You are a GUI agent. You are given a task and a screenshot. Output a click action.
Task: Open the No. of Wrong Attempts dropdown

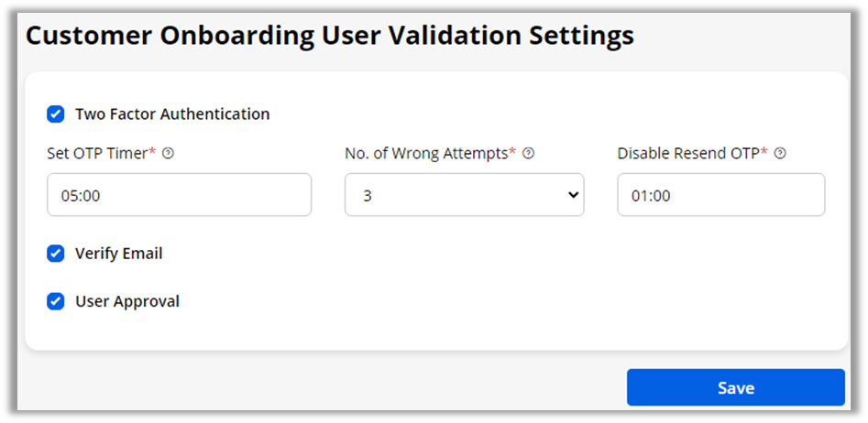pyautogui.click(x=464, y=195)
